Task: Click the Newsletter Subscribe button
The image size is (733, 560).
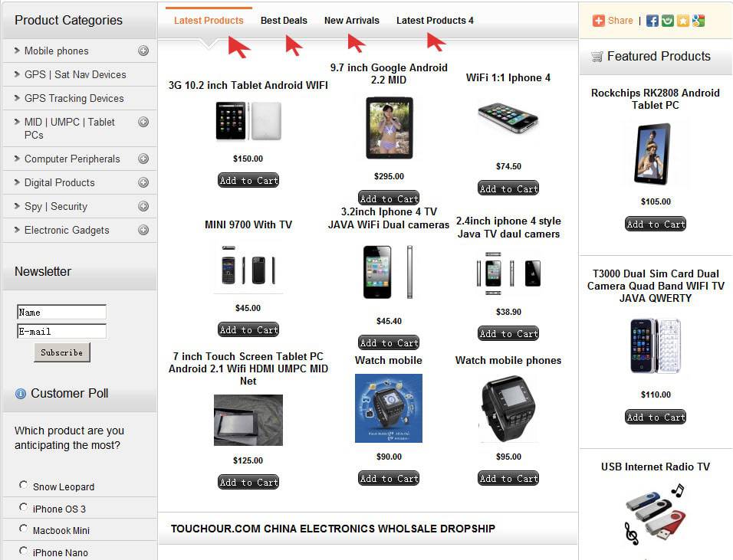Action: [61, 352]
